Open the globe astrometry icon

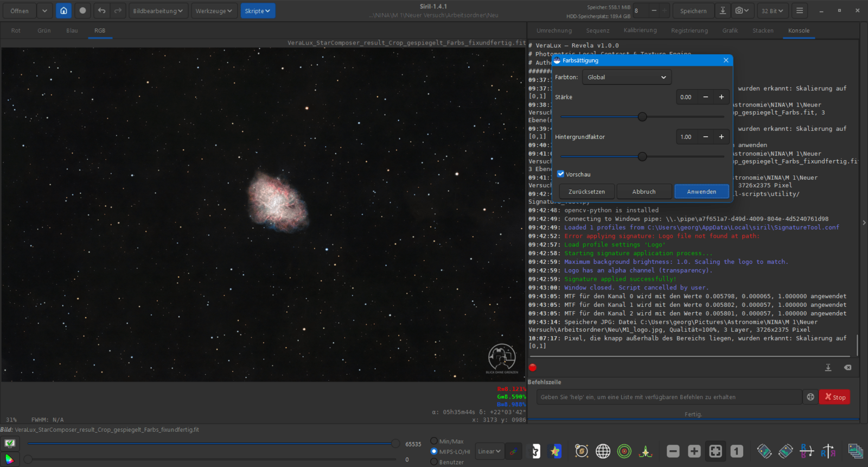(x=603, y=451)
